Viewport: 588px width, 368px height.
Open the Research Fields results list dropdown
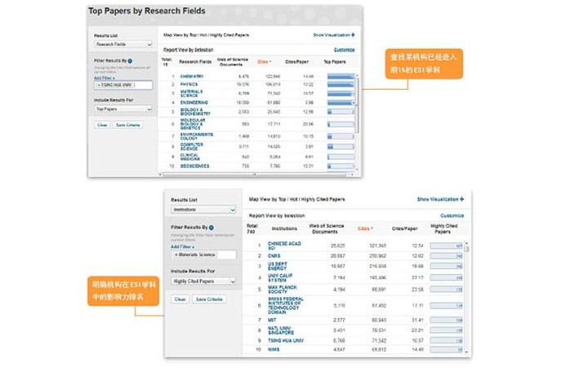(x=122, y=45)
